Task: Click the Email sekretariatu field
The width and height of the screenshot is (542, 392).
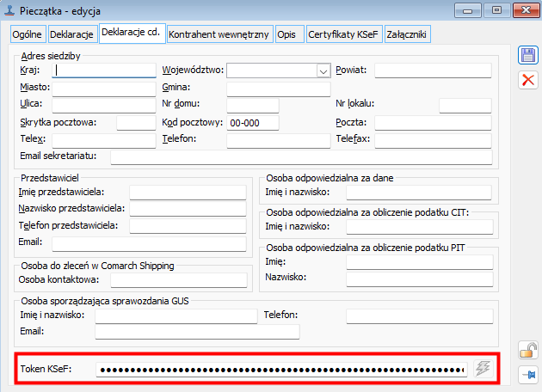Action: click(301, 156)
